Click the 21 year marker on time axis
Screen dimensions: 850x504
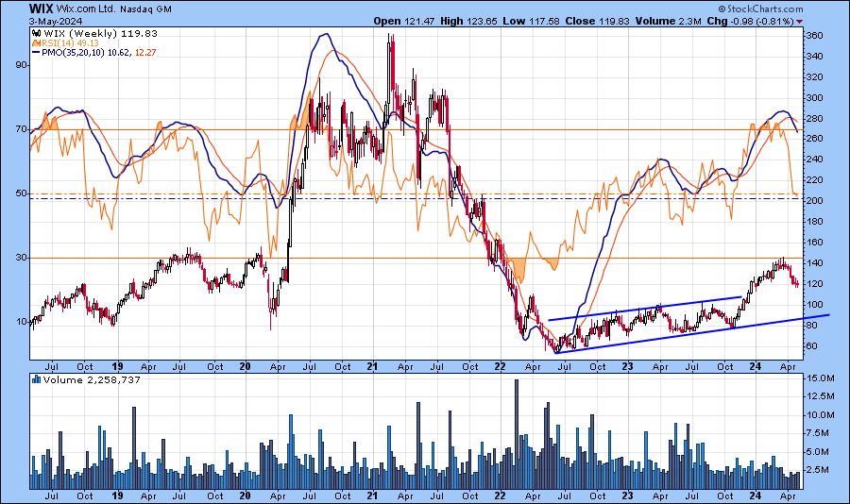click(372, 364)
